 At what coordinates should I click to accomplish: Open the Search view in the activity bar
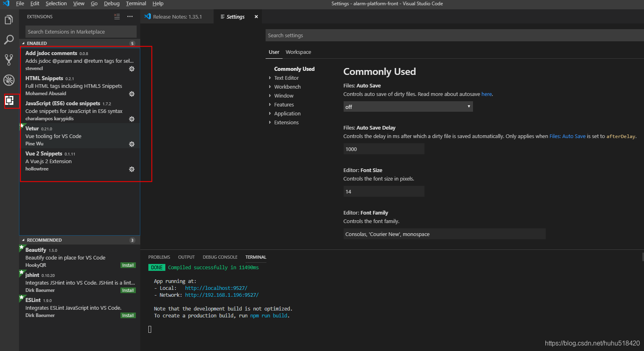9,40
